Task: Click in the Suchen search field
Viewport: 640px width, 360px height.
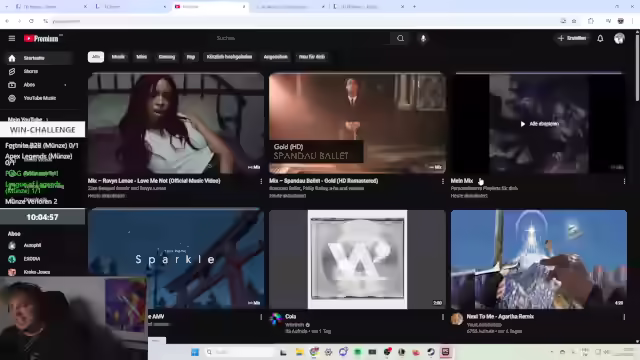Action: [302, 38]
